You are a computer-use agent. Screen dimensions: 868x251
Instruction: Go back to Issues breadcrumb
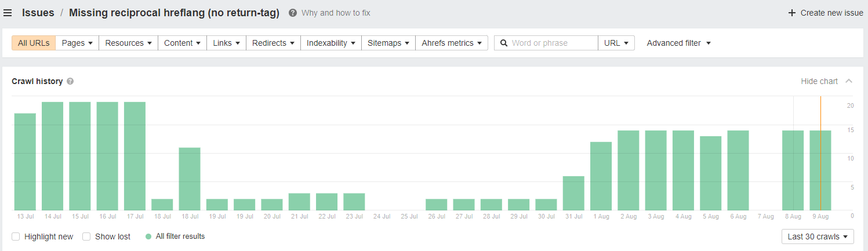click(38, 13)
